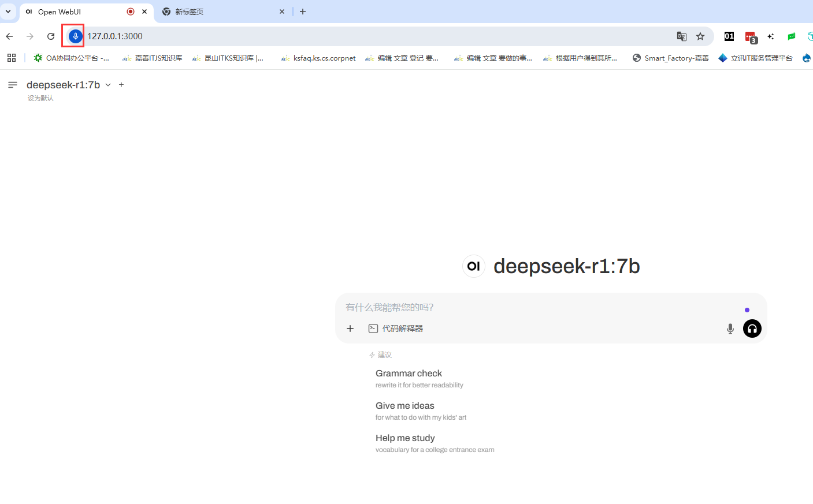The image size is (813, 504).
Task: Open the apps grid in bookmarks bar
Action: coord(12,58)
